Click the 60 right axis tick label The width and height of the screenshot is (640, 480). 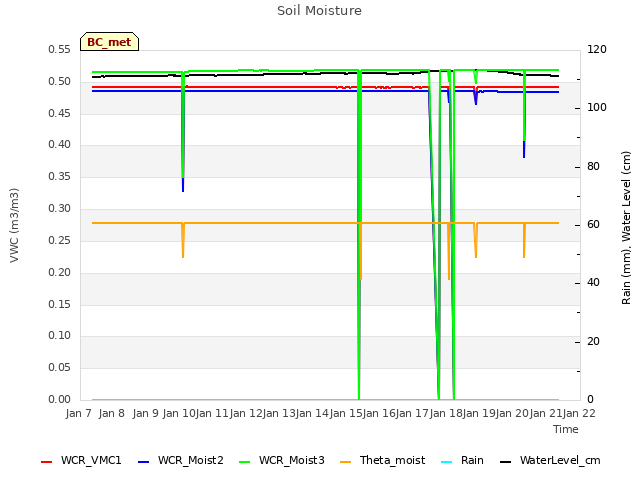593,224
